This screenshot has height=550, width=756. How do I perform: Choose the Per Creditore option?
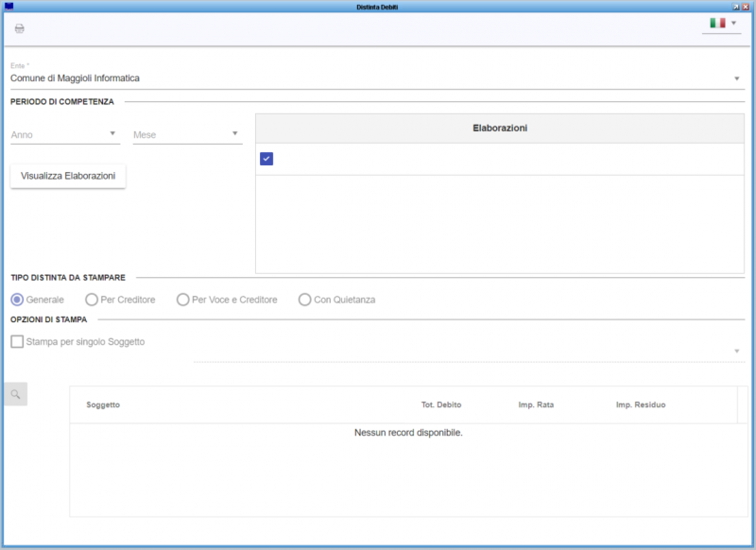point(92,300)
